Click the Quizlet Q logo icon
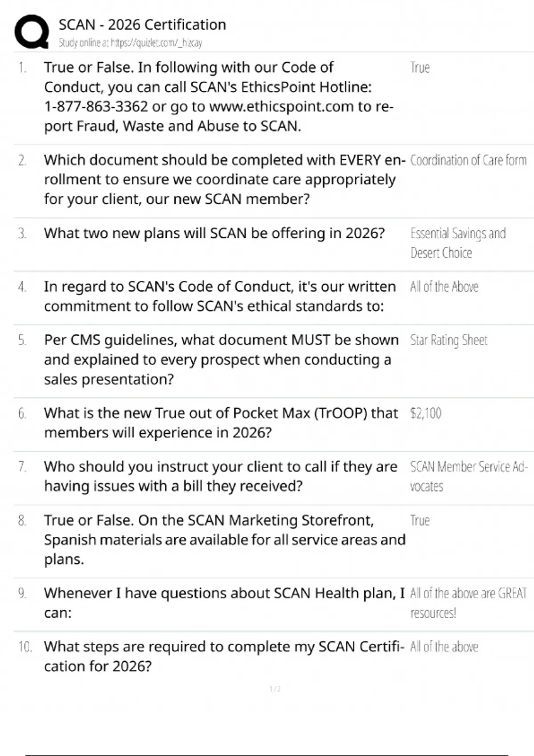The height and width of the screenshot is (756, 534). point(32,32)
